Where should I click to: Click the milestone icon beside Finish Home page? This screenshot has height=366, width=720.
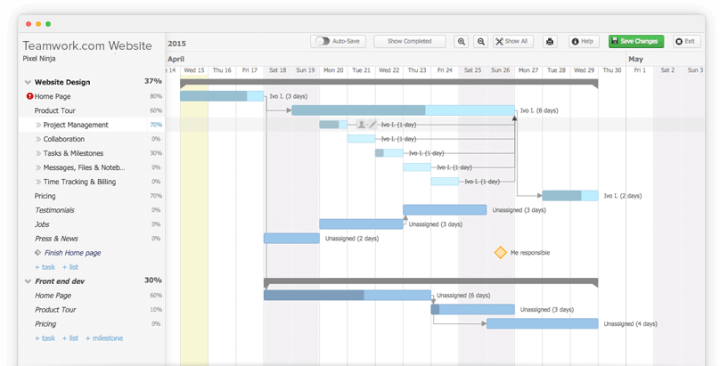[38, 253]
